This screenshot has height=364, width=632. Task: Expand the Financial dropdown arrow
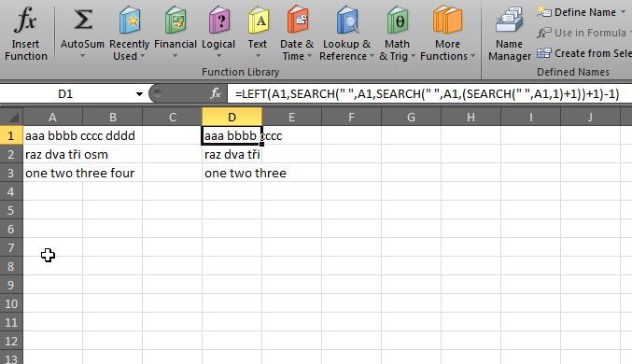click(x=175, y=56)
